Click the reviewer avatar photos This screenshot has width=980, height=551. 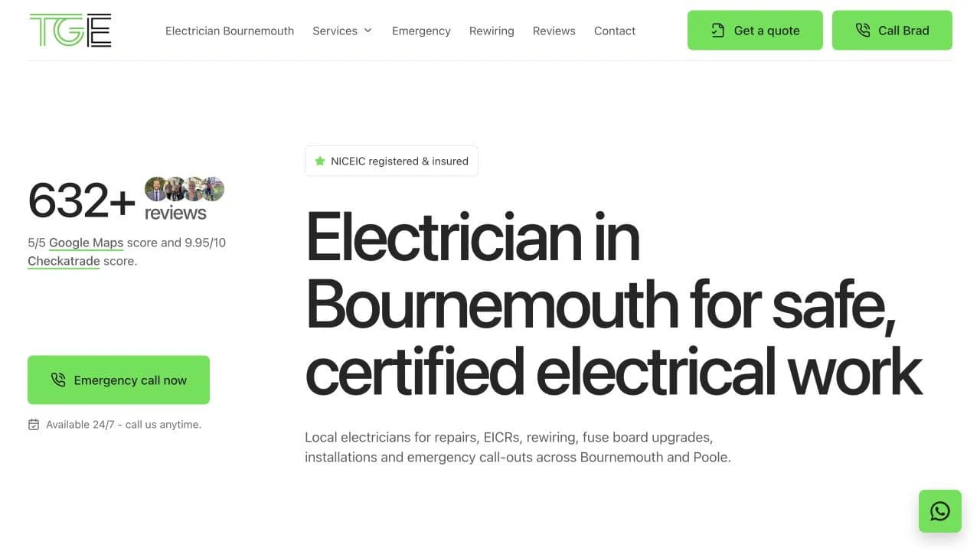pyautogui.click(x=185, y=189)
